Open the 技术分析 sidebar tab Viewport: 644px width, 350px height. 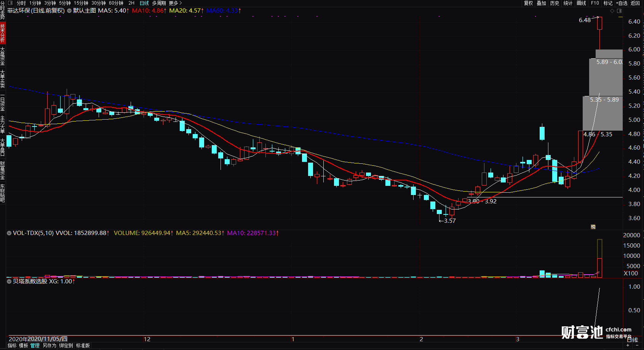tap(3, 33)
